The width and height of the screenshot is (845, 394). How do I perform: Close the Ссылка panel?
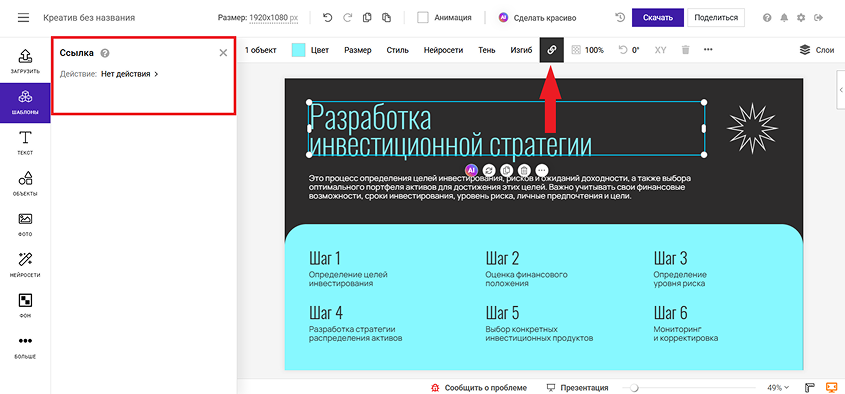pyautogui.click(x=223, y=53)
